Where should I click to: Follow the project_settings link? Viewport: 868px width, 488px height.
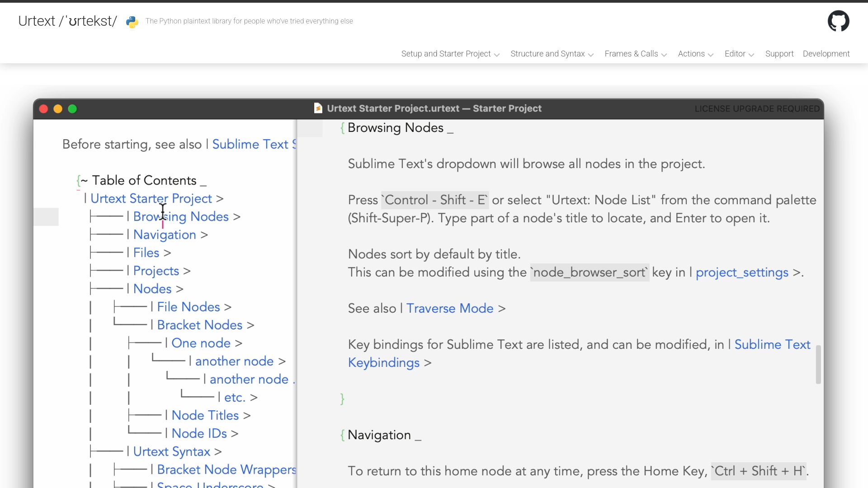(742, 272)
